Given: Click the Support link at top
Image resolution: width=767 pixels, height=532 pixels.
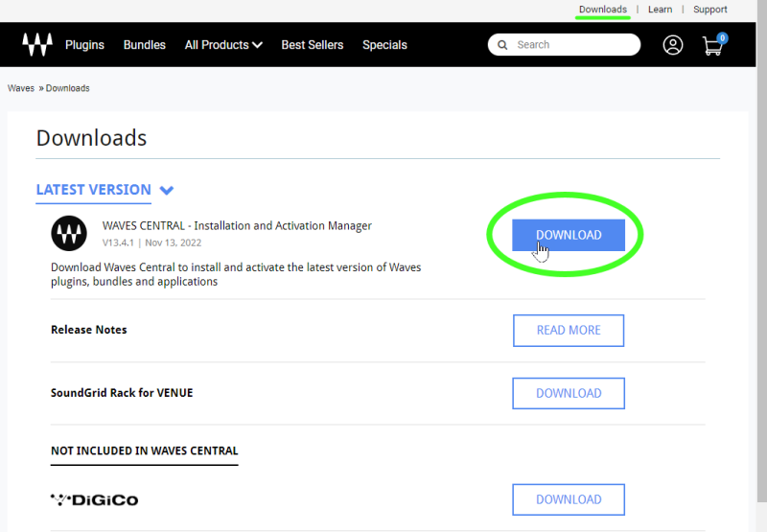Looking at the screenshot, I should tap(709, 10).
